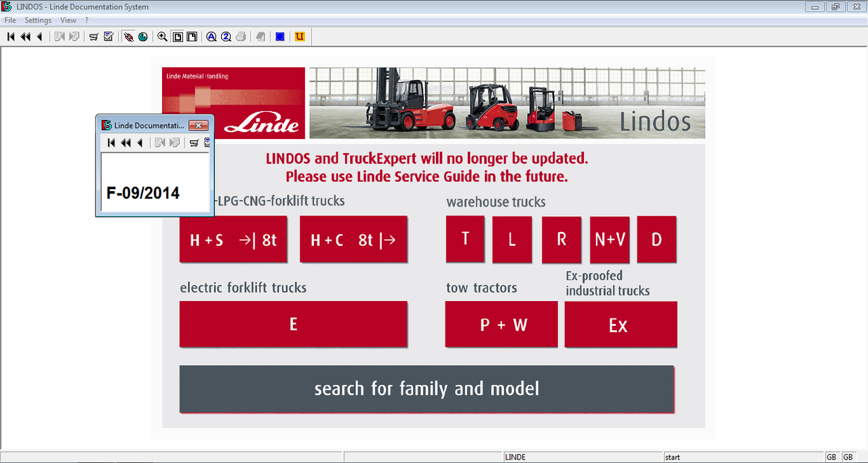
Task: Jump to first page in main toolbar
Action: pyautogui.click(x=11, y=37)
